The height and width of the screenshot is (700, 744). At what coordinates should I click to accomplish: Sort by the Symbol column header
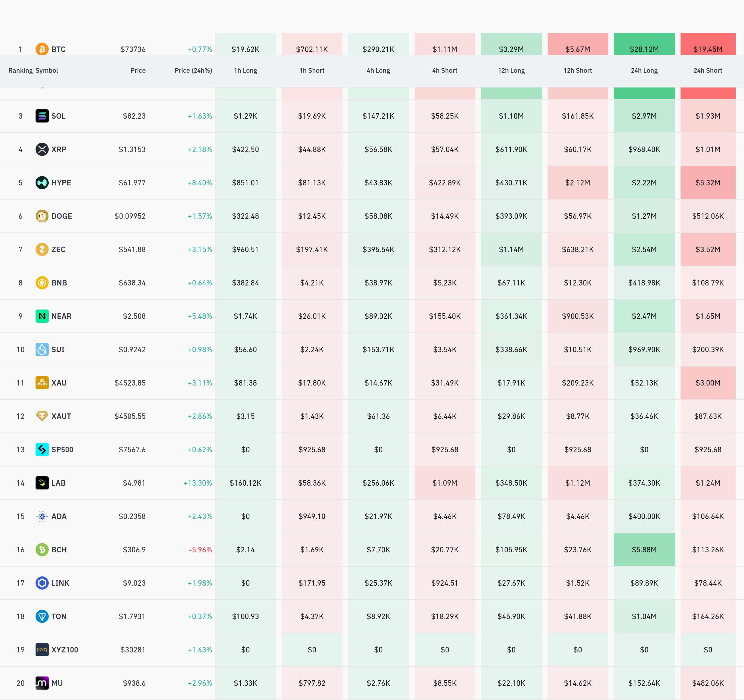click(47, 70)
